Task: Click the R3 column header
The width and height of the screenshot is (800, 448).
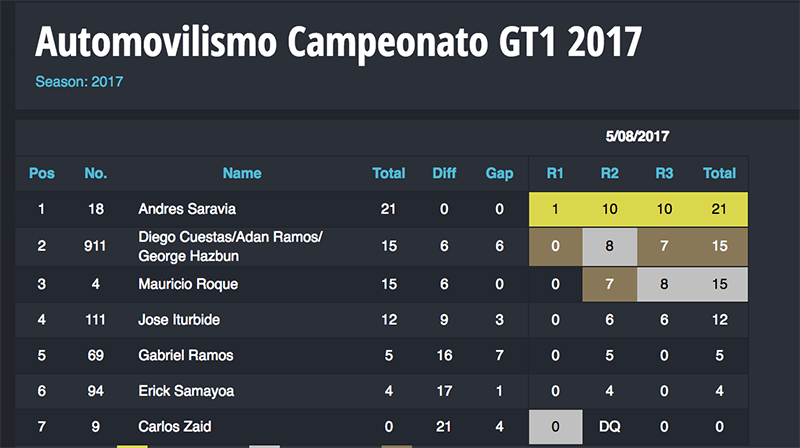Action: 664,173
